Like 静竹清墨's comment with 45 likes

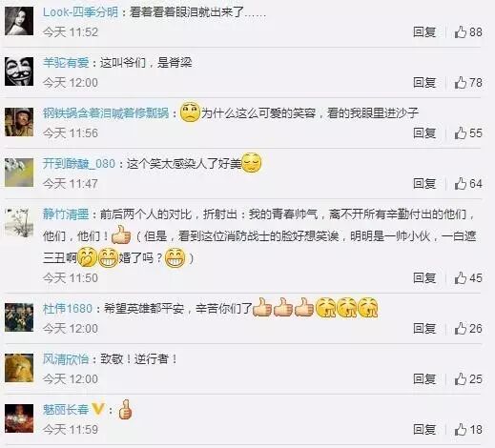[460, 278]
